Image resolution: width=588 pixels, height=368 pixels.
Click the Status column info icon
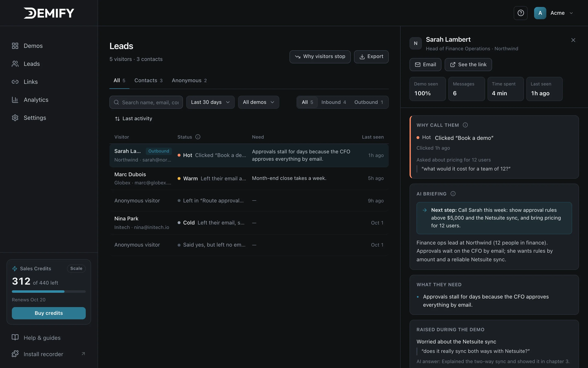point(198,137)
